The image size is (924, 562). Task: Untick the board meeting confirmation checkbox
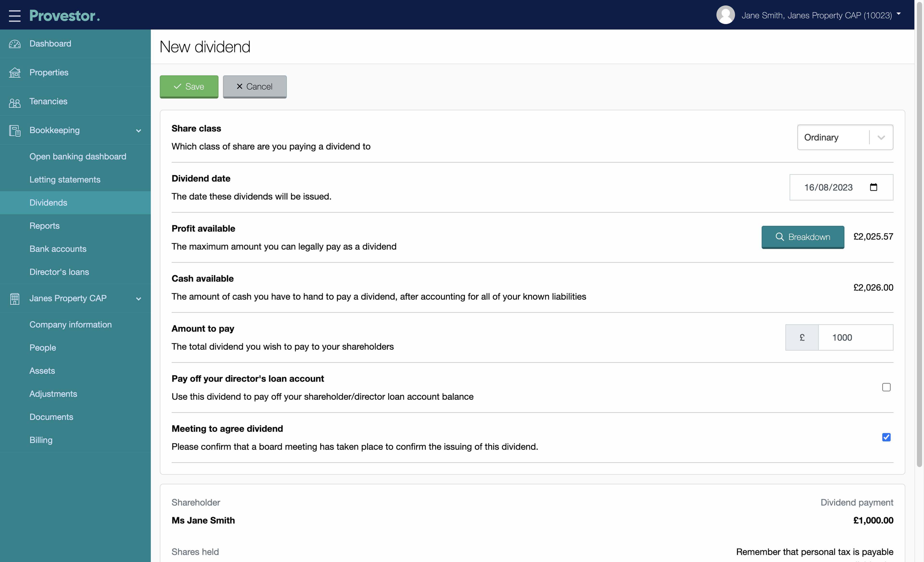click(x=886, y=437)
